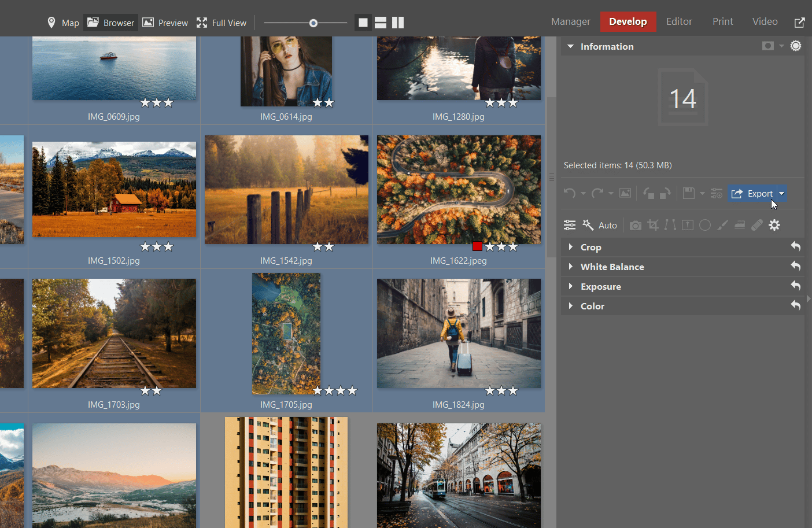This screenshot has height=528, width=812.
Task: Expand the White Balance section
Action: pos(613,267)
